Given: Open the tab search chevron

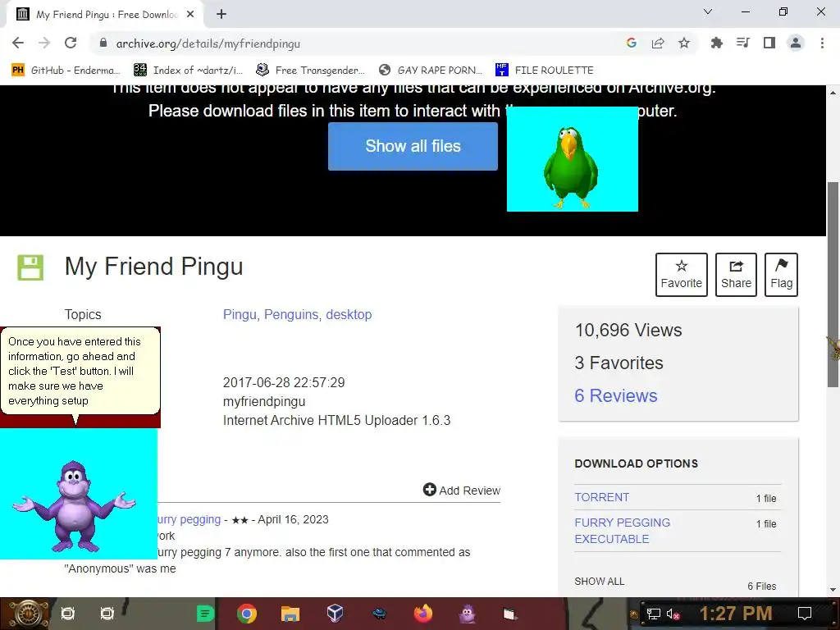Looking at the screenshot, I should click(x=708, y=11).
